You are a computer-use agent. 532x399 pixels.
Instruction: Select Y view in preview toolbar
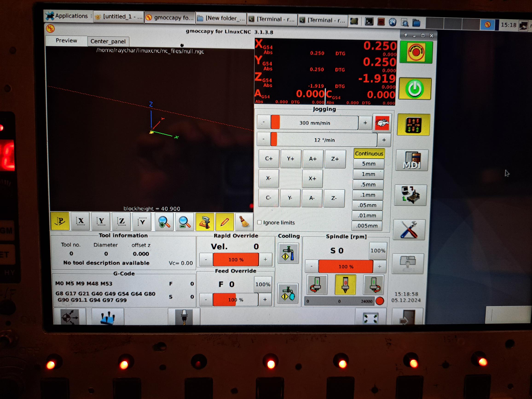tap(101, 221)
